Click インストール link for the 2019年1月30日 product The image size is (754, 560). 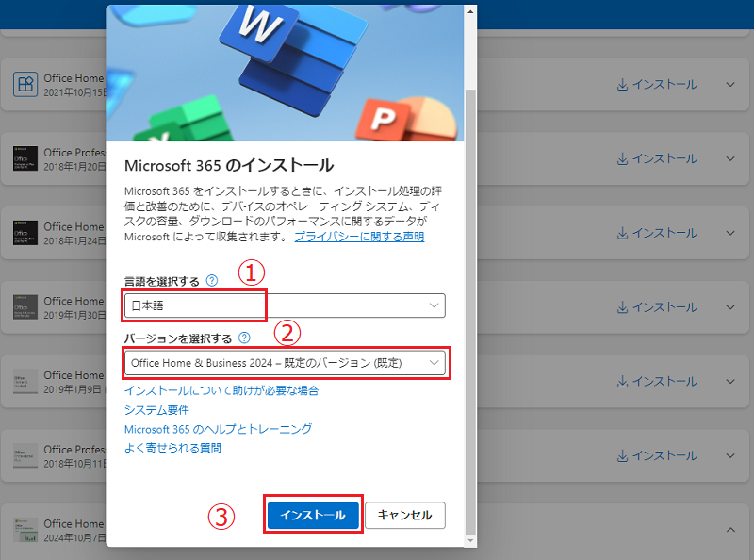(x=657, y=307)
